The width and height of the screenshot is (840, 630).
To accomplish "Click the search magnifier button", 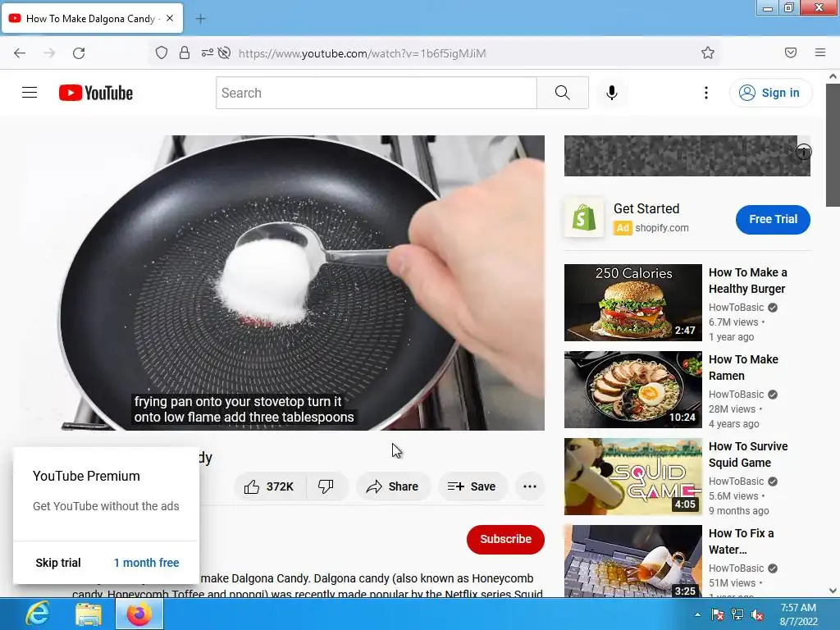I will (563, 93).
